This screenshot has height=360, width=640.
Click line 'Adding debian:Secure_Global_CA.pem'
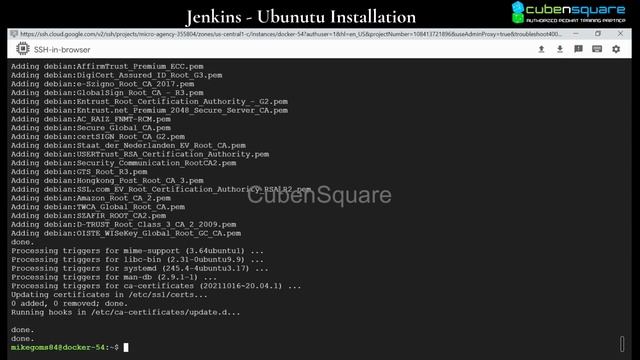[x=91, y=128]
